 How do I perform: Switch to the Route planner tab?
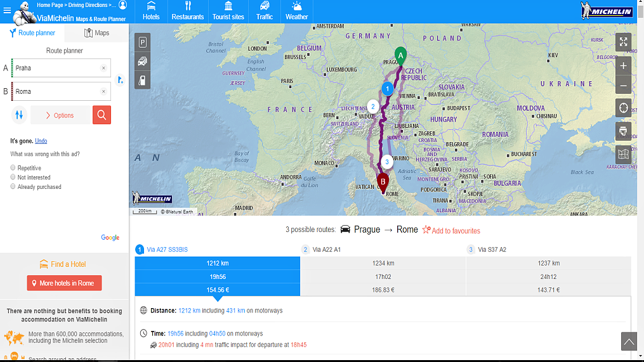[x=32, y=33]
